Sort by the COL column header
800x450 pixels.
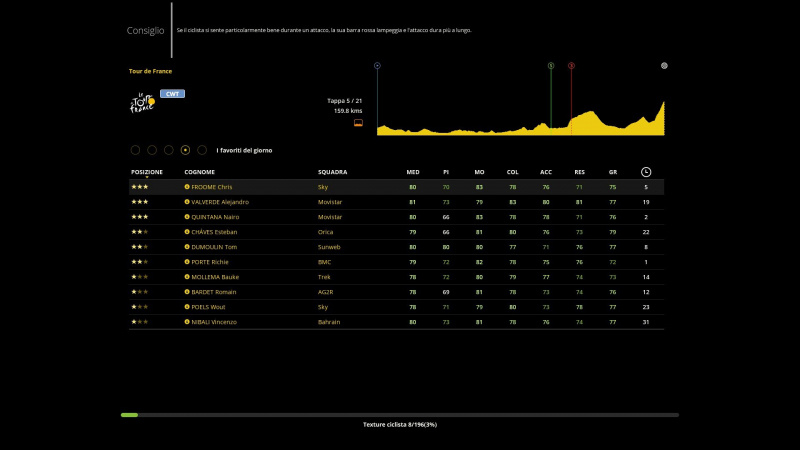pos(512,172)
